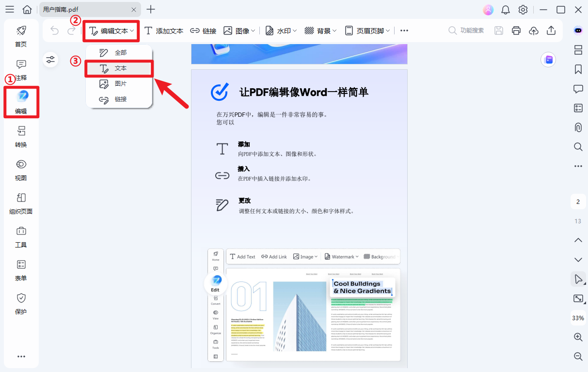588x372 pixels.
Task: Open the bookmarks panel on the right
Action: [578, 69]
